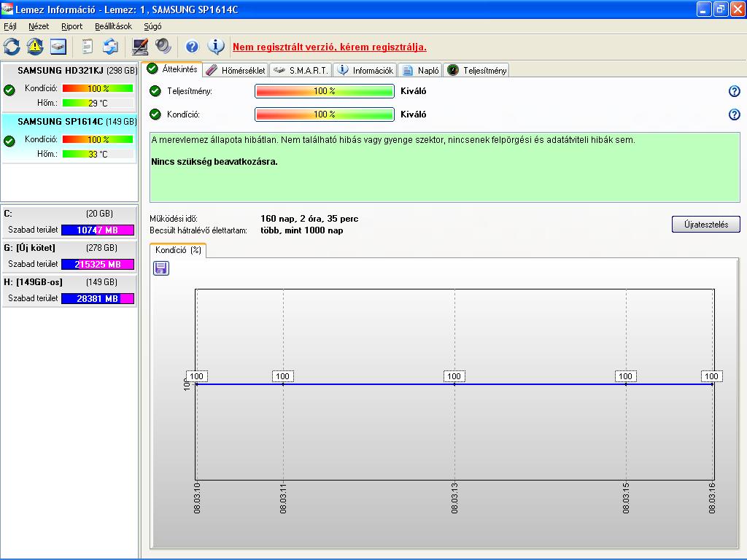Click green check icon of SAMSUNG SP1614C
Viewport: 747px width, 560px height.
pos(9,141)
